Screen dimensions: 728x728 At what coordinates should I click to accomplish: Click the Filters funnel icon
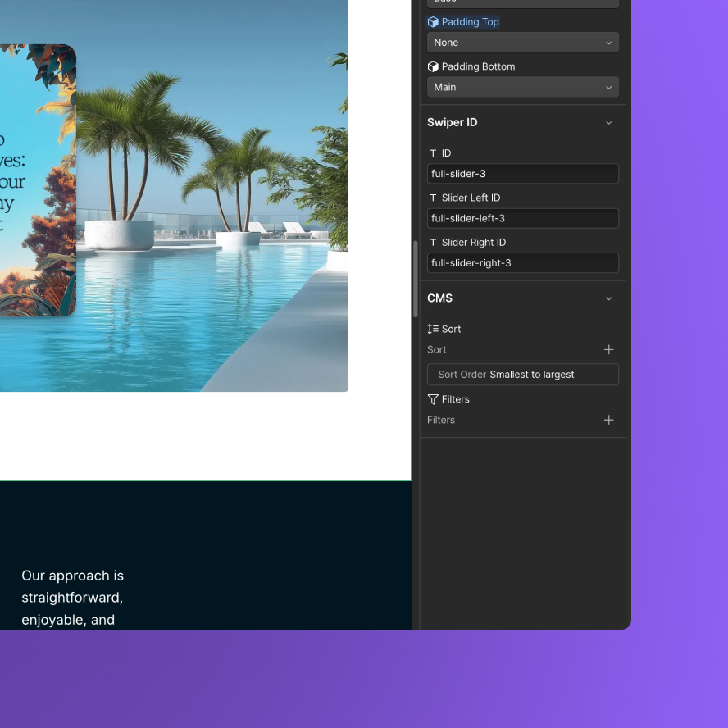[433, 399]
